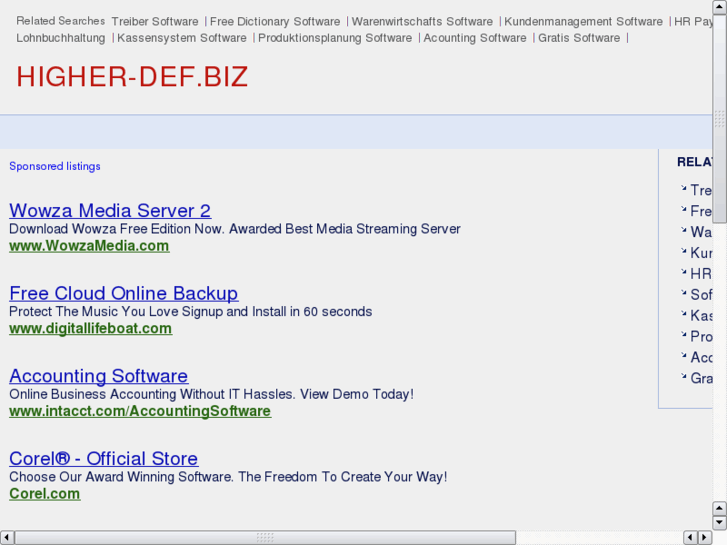This screenshot has height=545, width=727.
Task: Click the horizontal scrollbar thumb
Action: [x=265, y=537]
